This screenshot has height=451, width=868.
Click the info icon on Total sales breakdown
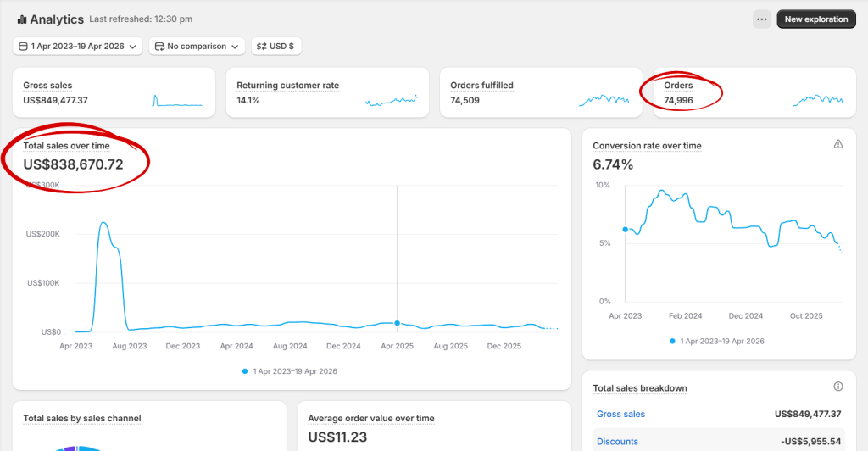[x=838, y=387]
